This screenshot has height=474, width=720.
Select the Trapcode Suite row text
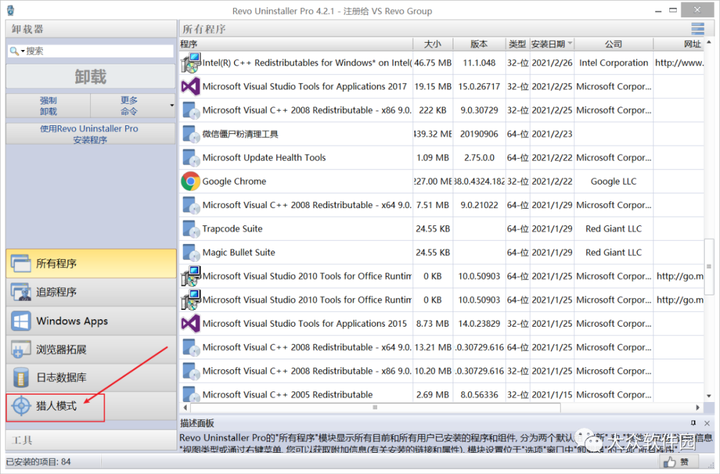(x=232, y=229)
